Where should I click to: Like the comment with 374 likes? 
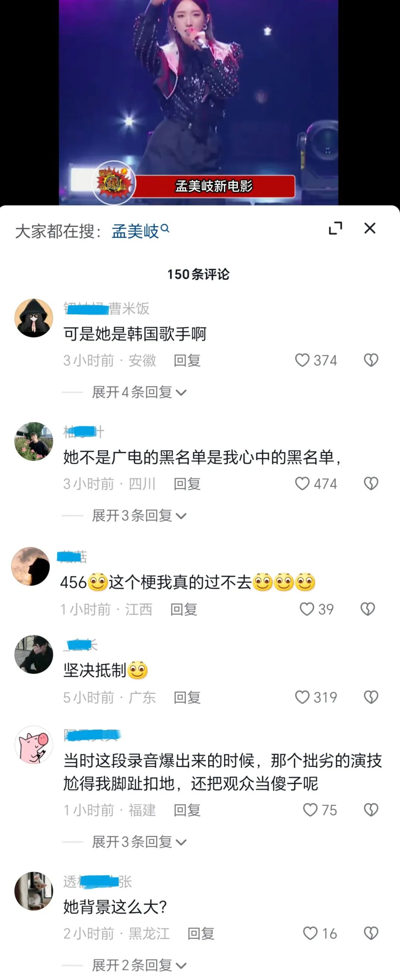[x=302, y=360]
